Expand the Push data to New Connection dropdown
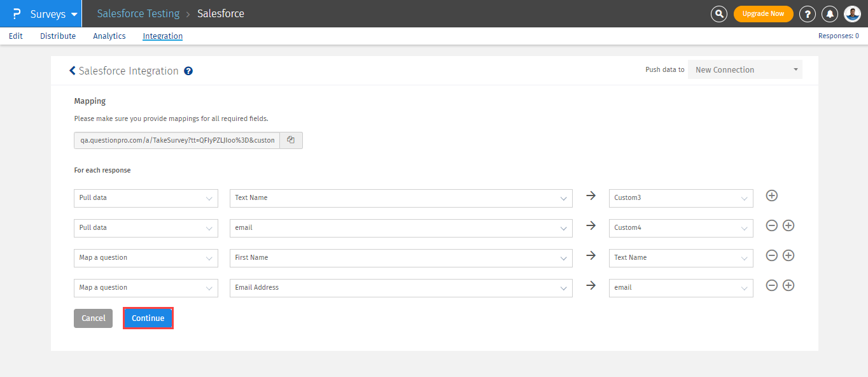868x377 pixels. (x=745, y=70)
